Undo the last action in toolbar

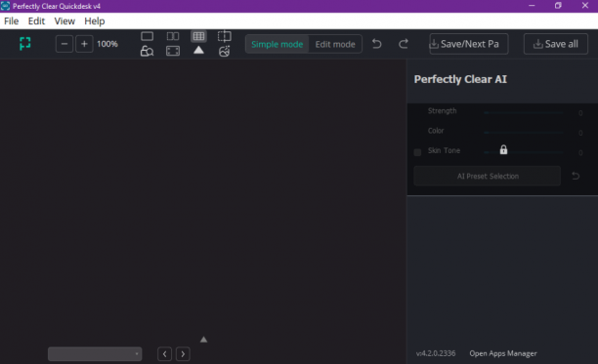pyautogui.click(x=377, y=44)
